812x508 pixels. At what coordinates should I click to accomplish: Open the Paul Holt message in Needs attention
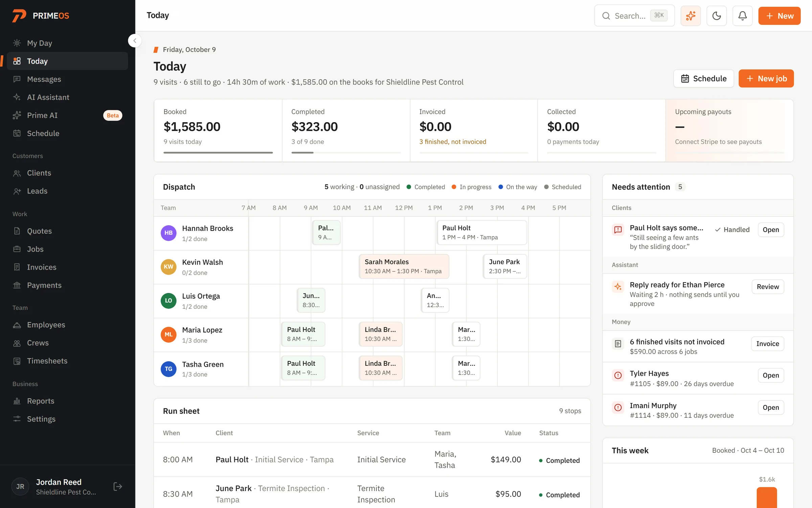(x=771, y=230)
